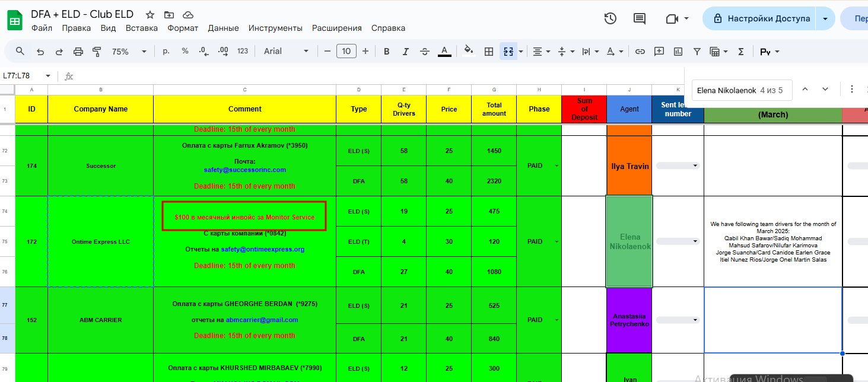Increase the font size
Image resolution: width=868 pixels, height=382 pixels.
tap(365, 52)
